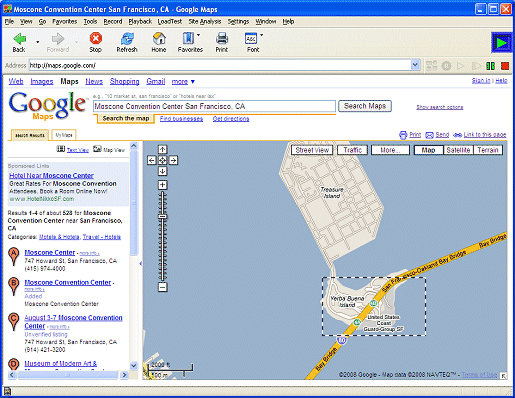
Task: Click the Text View list icon
Action: (61, 149)
